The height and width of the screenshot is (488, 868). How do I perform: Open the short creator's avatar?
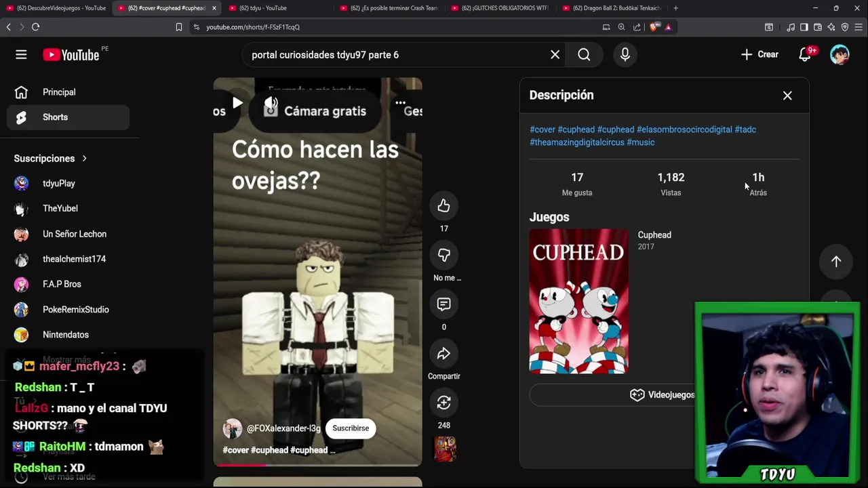[x=233, y=428]
